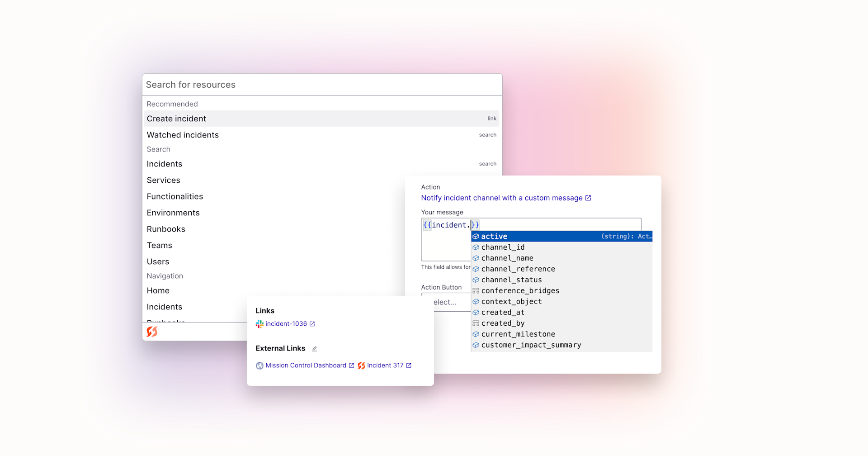Choose created_at autocomplete suggestion
The image size is (868, 456).
[561, 312]
